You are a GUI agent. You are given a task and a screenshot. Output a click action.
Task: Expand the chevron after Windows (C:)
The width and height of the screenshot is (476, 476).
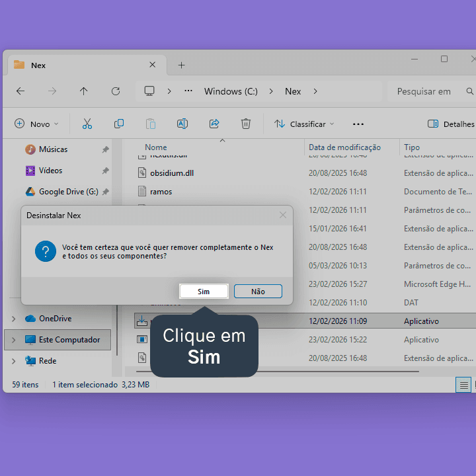(x=271, y=91)
